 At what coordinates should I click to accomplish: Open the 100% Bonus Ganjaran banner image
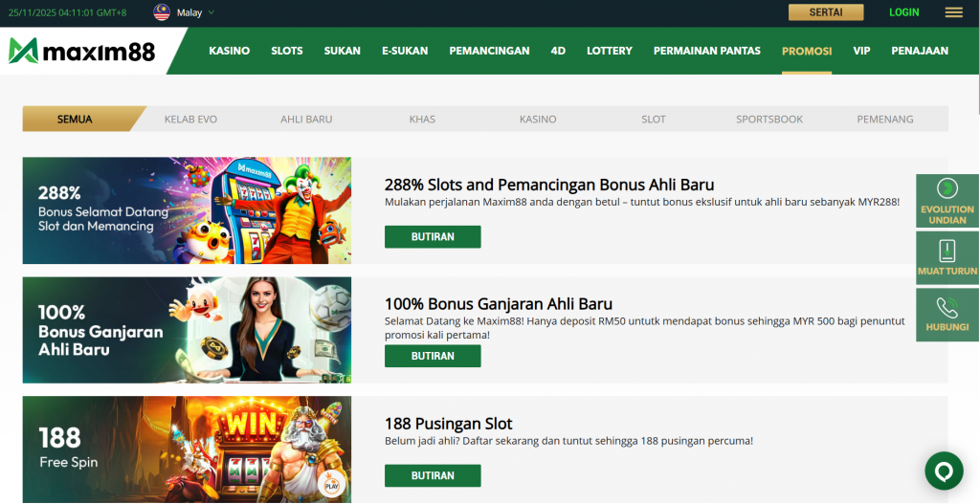tap(187, 330)
